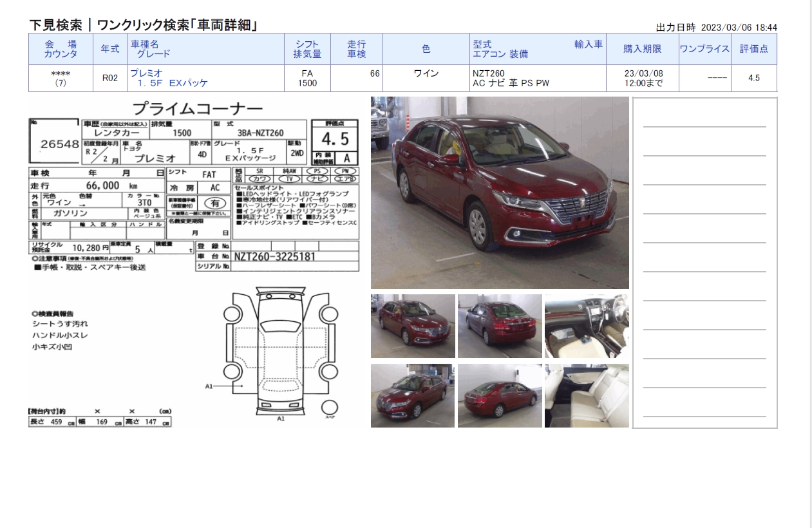The width and height of the screenshot is (812, 528).
Task: Enlarge the large wine-red car photo
Action: [500, 193]
